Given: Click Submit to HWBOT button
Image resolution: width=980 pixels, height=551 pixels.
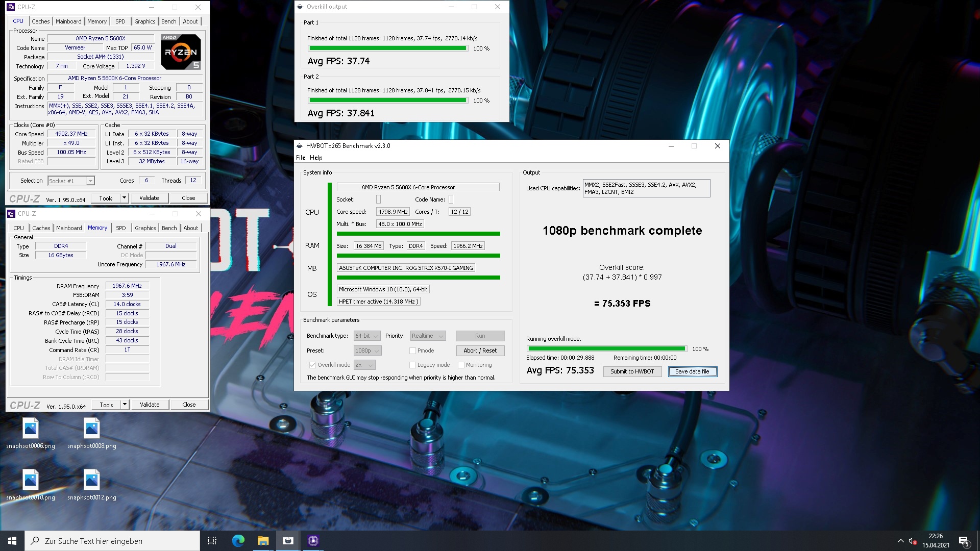Looking at the screenshot, I should (632, 371).
